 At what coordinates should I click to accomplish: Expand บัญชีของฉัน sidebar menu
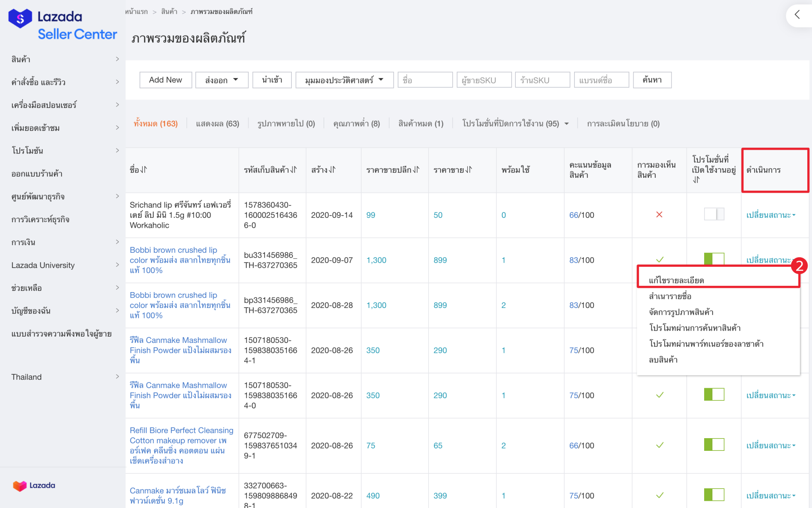pos(65,311)
